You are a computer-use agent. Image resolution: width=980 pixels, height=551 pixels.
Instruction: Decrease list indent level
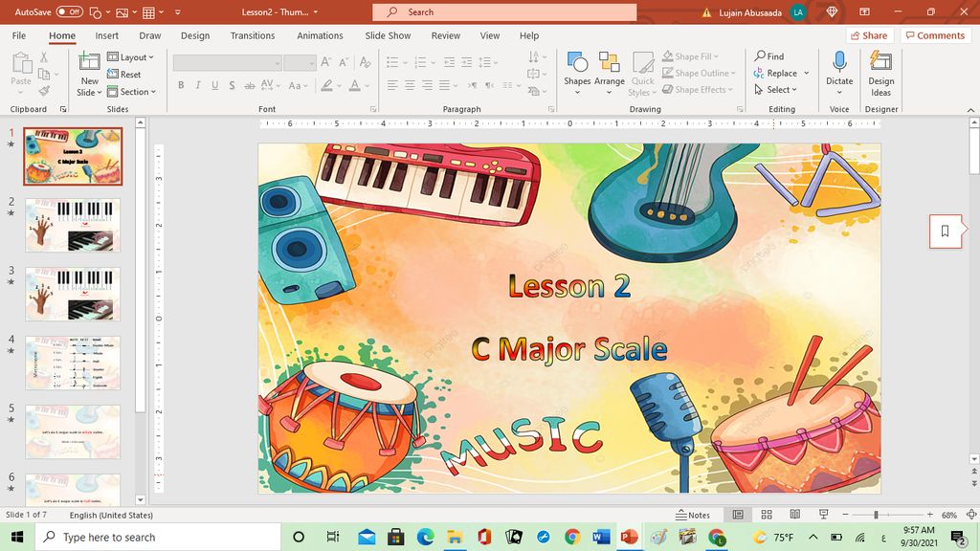449,62
